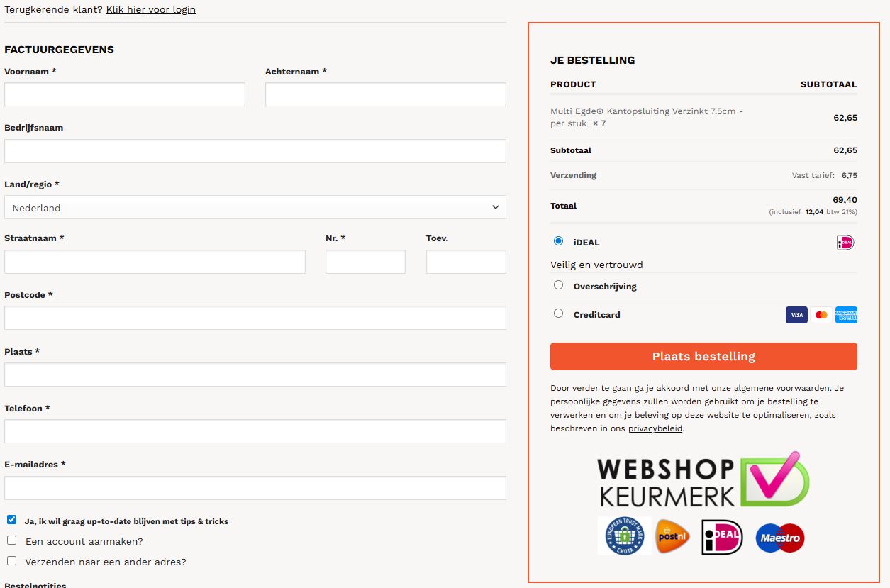Click the 'JE BESTELLING' heading
890x588 pixels.
593,60
